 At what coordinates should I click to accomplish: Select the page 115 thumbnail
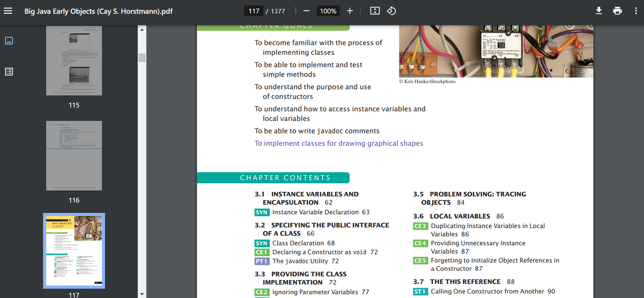point(74,60)
